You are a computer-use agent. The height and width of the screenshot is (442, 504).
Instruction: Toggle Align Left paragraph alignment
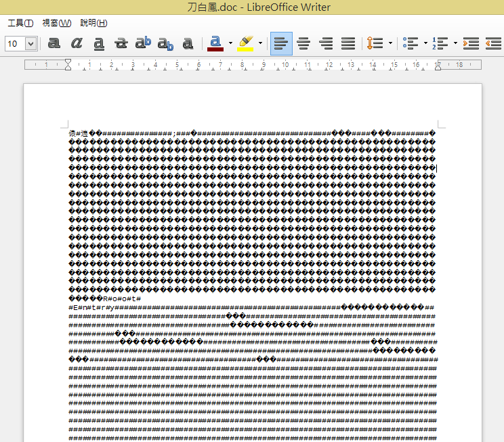(281, 43)
